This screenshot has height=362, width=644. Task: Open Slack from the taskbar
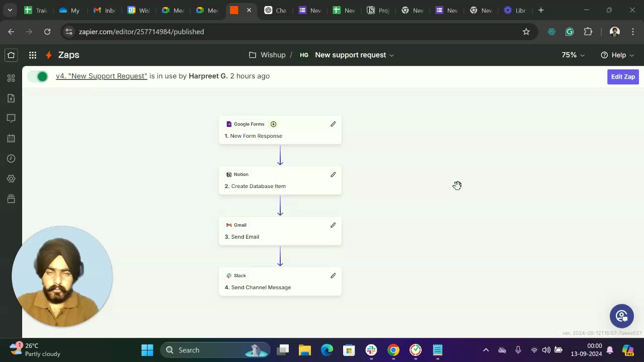pos(371,350)
